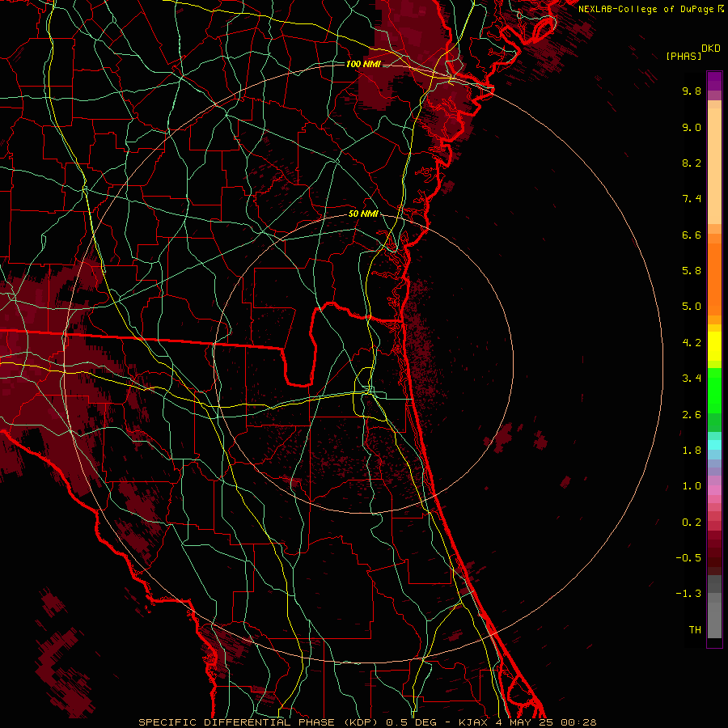This screenshot has height=728, width=728.
Task: Click the cyan color bar segment
Action: (714, 445)
